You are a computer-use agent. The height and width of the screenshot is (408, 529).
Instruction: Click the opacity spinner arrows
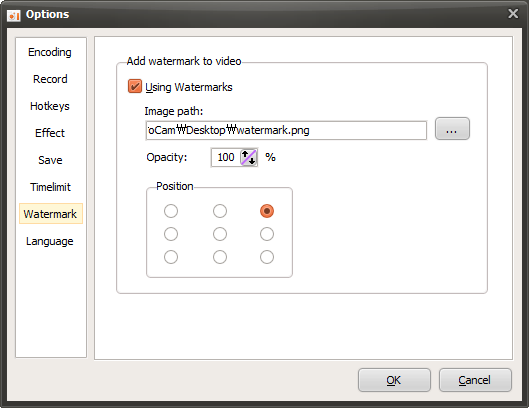click(249, 157)
